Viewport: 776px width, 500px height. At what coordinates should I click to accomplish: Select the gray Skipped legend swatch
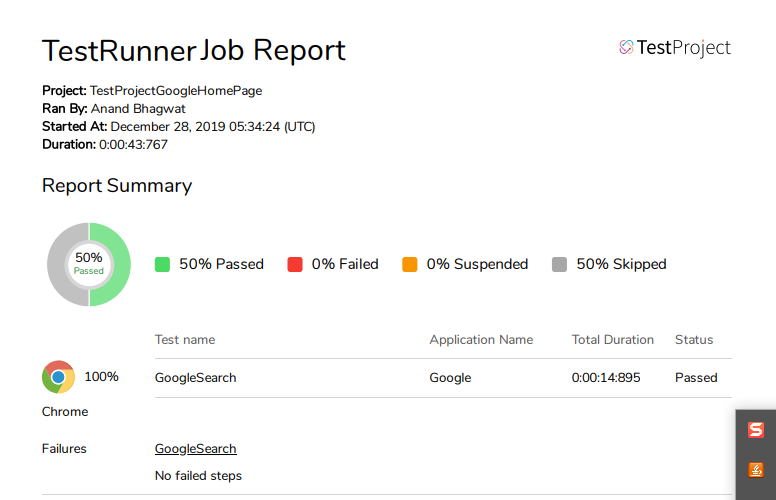click(559, 264)
